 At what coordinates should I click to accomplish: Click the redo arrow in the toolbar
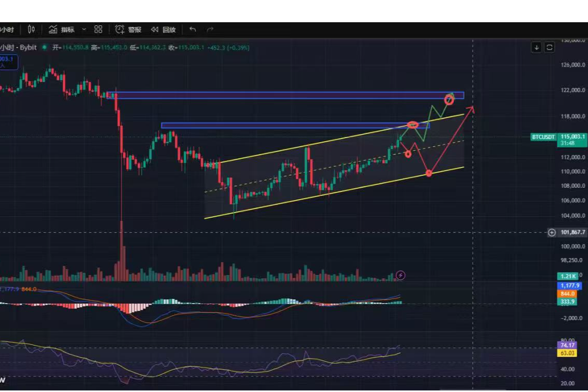click(x=210, y=29)
